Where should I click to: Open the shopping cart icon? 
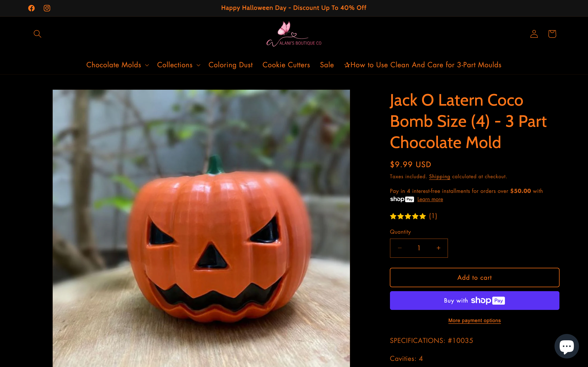pos(552,34)
